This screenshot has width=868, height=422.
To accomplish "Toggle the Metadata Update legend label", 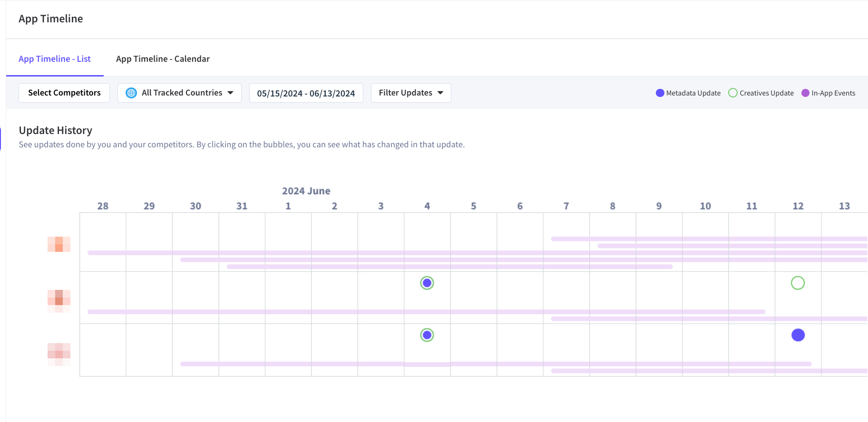I will [x=693, y=93].
